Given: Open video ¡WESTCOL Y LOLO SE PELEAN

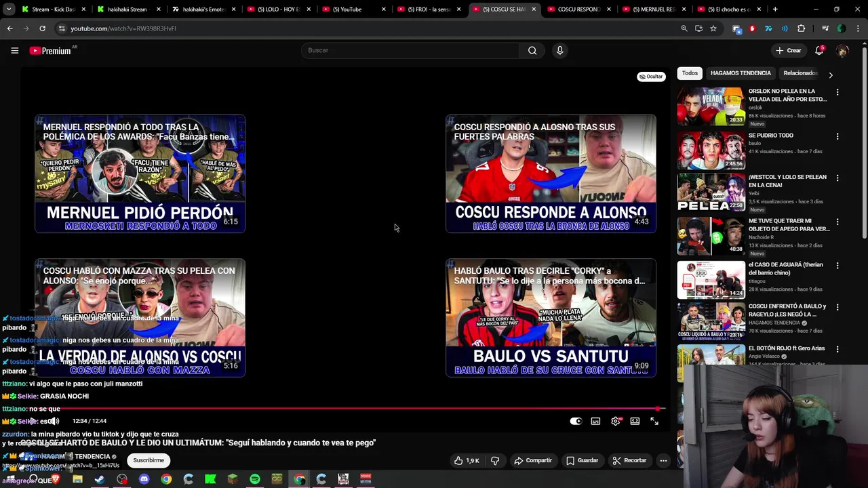Looking at the screenshot, I should pos(787,181).
